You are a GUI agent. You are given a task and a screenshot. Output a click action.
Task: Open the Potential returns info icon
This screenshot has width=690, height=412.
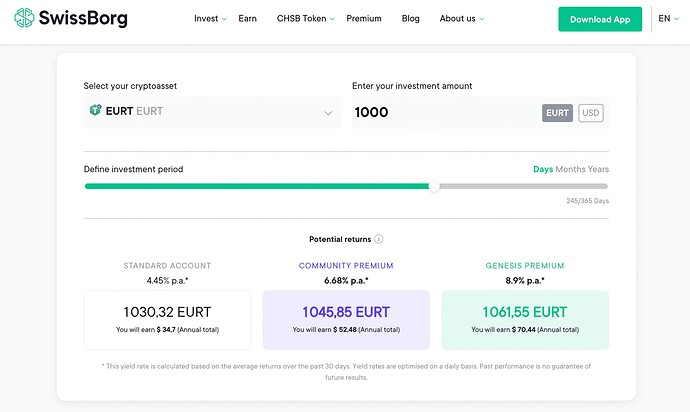pos(378,239)
